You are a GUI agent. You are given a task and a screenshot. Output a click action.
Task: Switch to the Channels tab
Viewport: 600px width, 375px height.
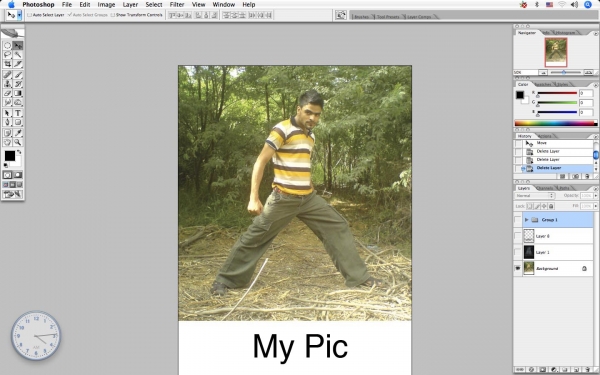click(545, 188)
